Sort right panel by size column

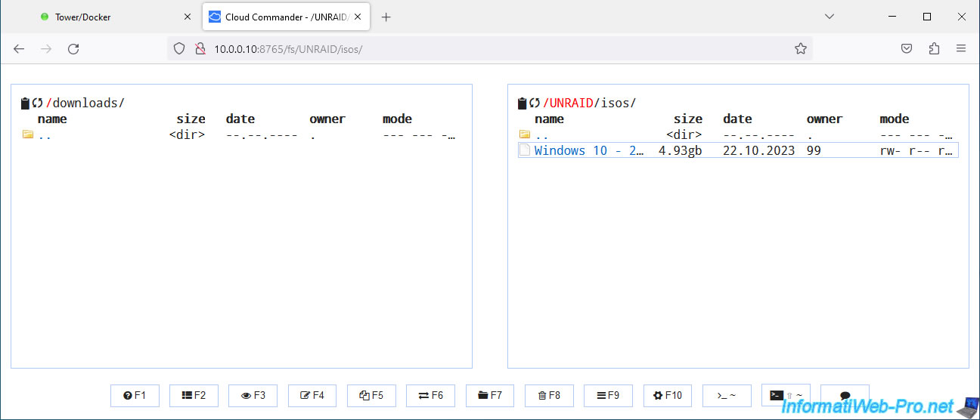[687, 119]
